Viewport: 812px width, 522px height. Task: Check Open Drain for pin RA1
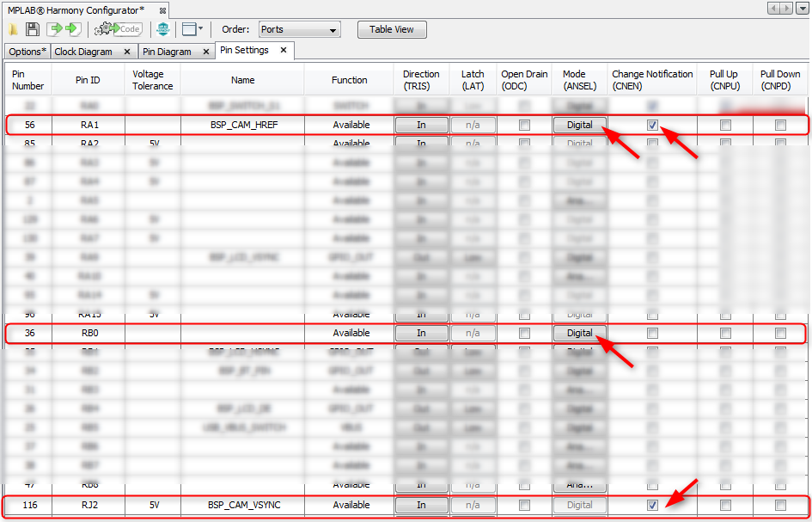524,125
